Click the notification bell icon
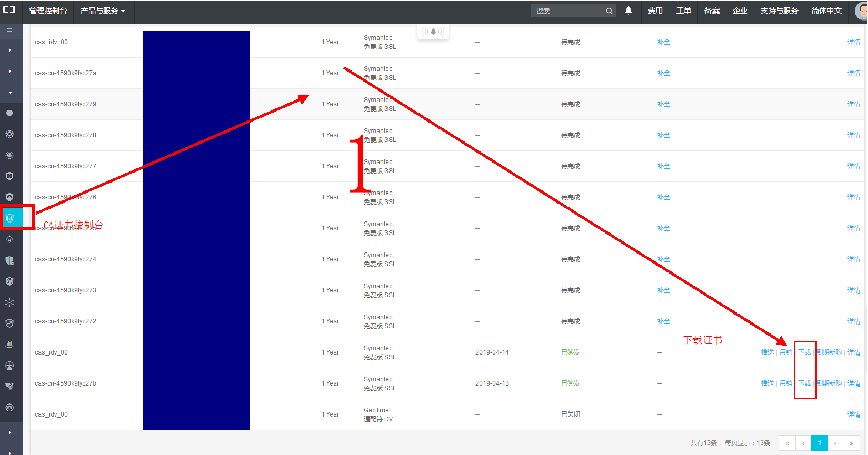Screen dimensions: 868x455 tap(628, 11)
